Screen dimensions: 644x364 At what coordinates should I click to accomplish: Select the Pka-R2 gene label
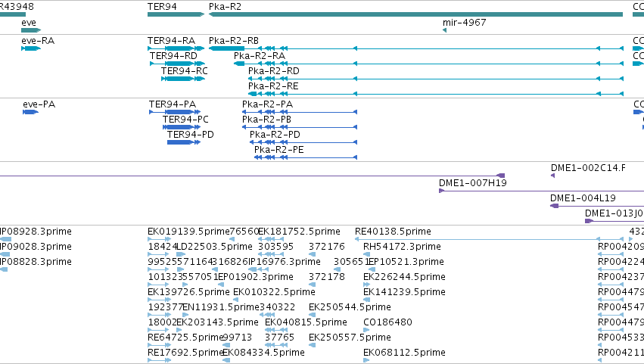click(x=225, y=7)
